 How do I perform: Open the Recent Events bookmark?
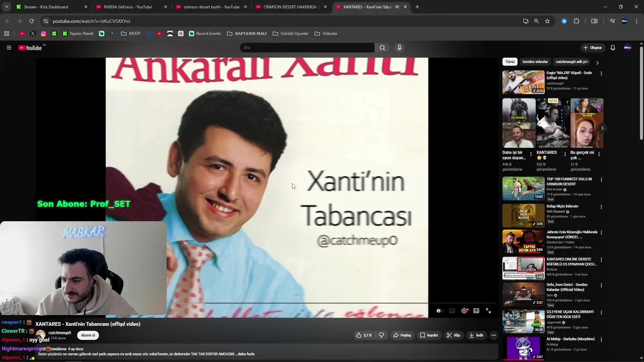click(205, 34)
